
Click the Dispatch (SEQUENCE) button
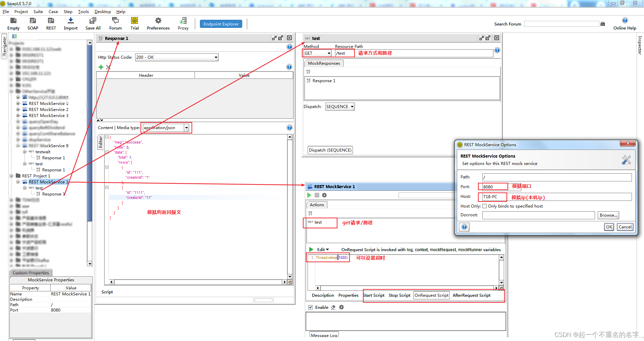(x=330, y=150)
